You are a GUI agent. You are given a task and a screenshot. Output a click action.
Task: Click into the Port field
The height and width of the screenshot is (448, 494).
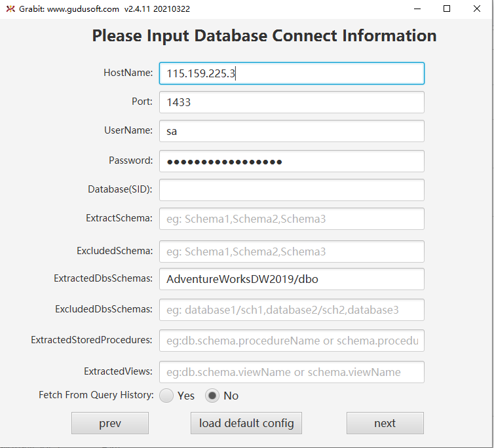292,102
